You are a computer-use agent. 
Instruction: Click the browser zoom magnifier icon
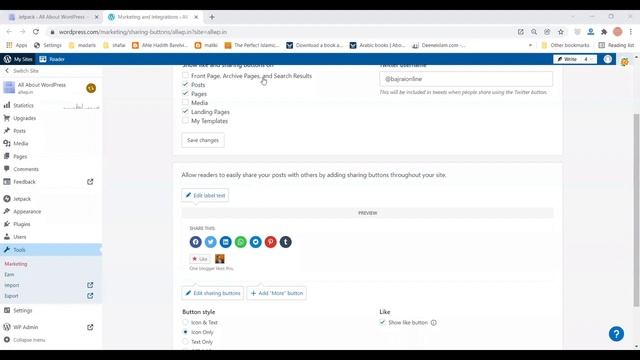coord(534,32)
